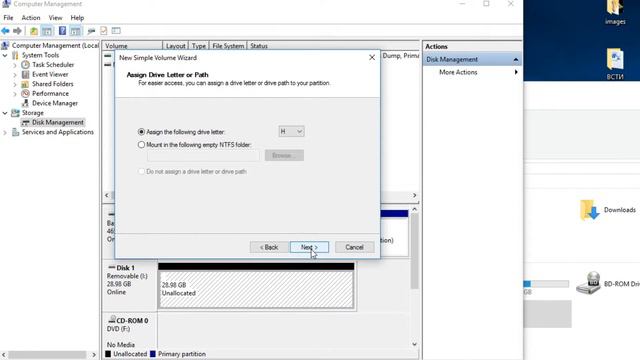Click the Disk Management drive icon in tree
The height and width of the screenshot is (360, 640).
click(25, 122)
